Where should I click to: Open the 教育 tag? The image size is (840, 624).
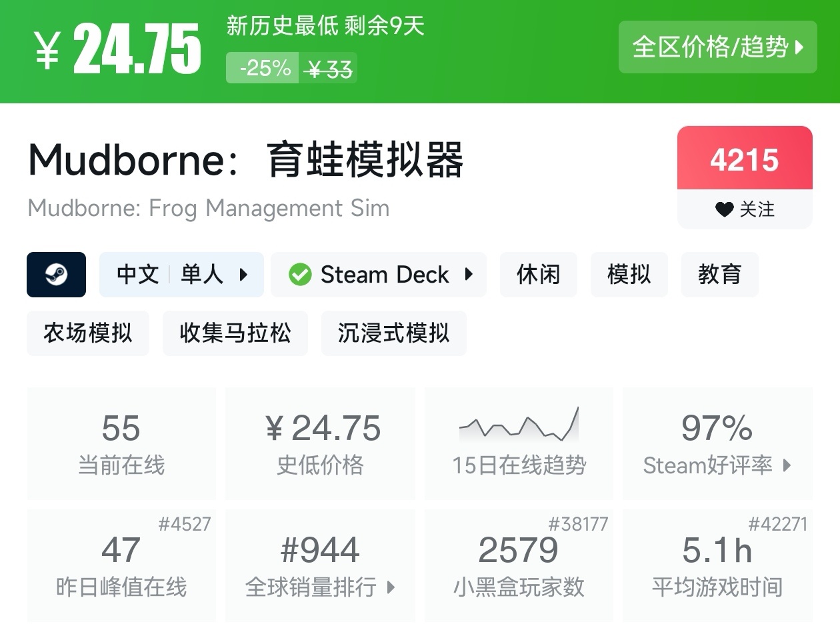(719, 275)
